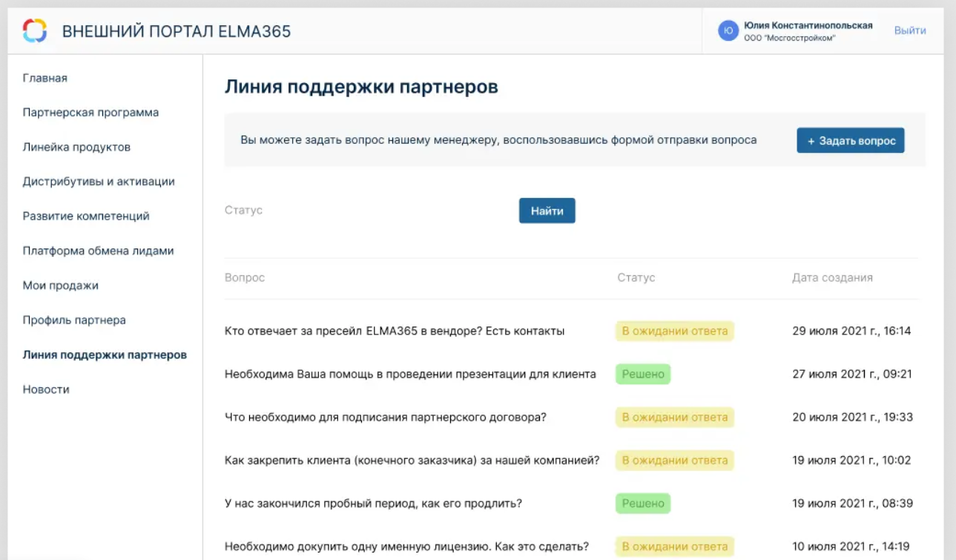Go to Партнерская программа section
This screenshot has height=560, width=956.
pyautogui.click(x=90, y=113)
